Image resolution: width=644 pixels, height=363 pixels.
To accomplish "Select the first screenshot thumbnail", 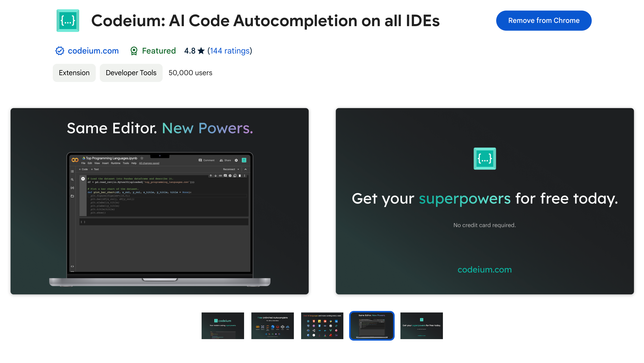I will (x=222, y=325).
